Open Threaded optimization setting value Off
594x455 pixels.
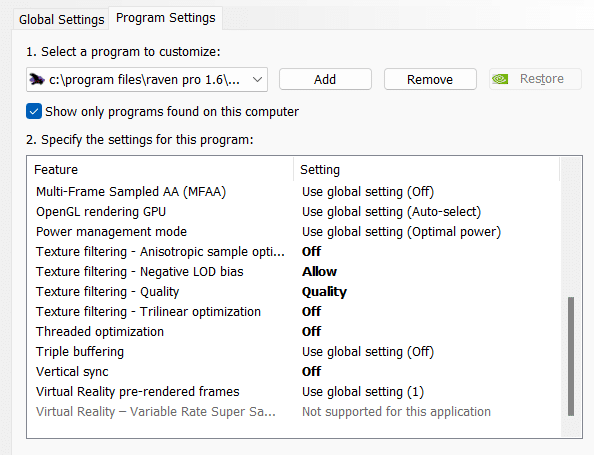point(311,331)
